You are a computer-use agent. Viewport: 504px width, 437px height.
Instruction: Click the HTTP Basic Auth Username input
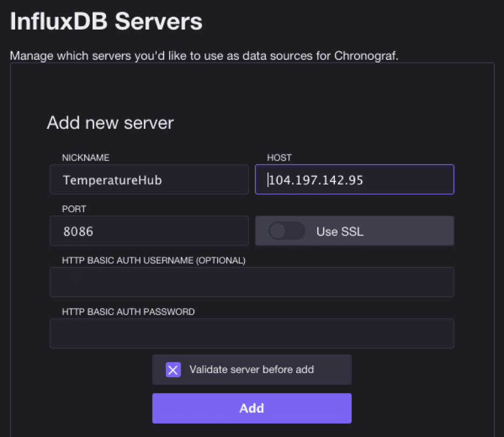[x=251, y=282]
